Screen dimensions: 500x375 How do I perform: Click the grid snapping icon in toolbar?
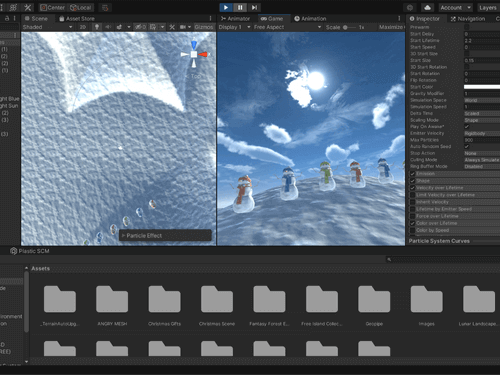pyautogui.click(x=14, y=7)
